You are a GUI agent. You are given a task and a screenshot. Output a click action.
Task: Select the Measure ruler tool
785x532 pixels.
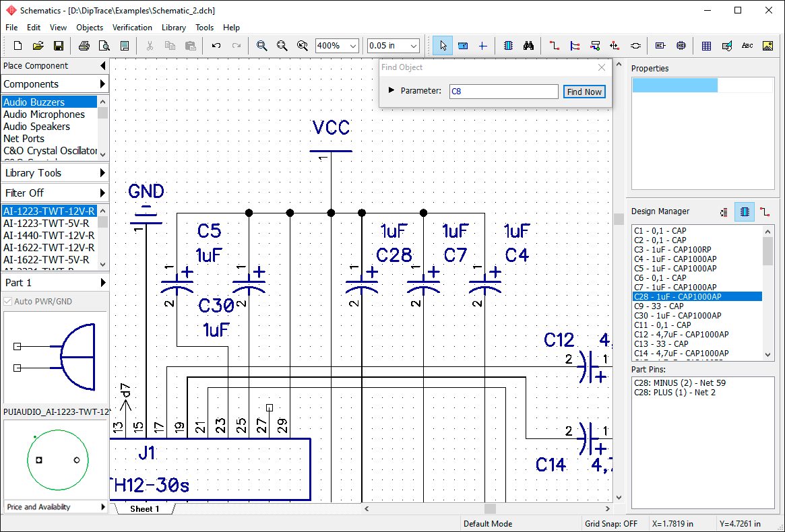click(x=463, y=46)
